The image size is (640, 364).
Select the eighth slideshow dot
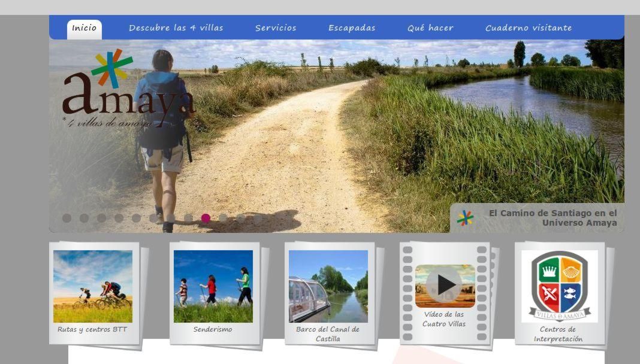click(188, 218)
